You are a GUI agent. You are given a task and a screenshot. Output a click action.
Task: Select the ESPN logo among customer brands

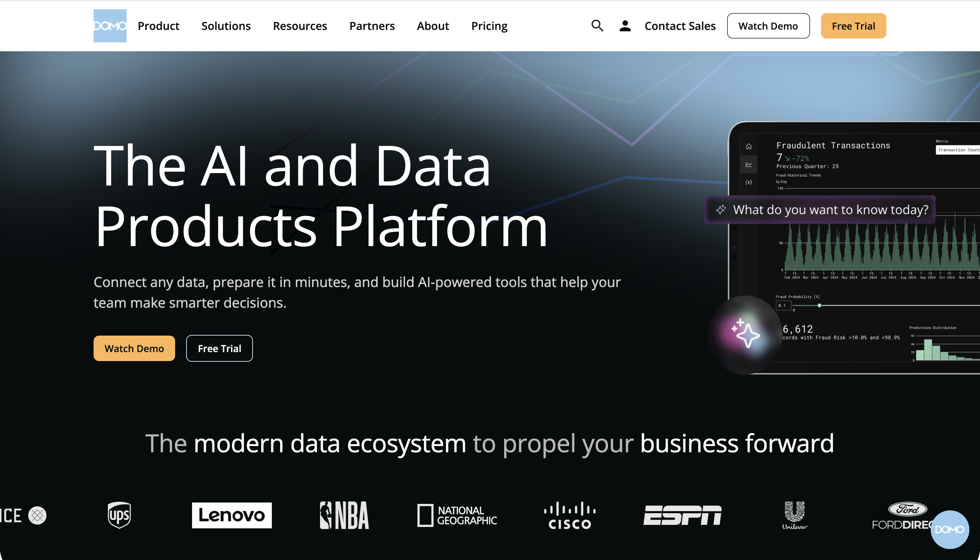tap(683, 515)
